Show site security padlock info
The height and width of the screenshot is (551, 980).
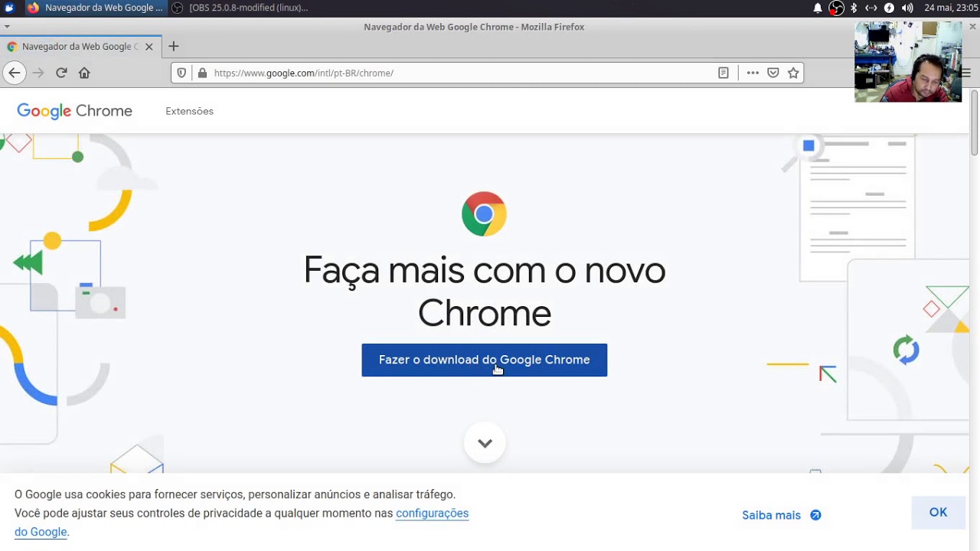coord(202,73)
